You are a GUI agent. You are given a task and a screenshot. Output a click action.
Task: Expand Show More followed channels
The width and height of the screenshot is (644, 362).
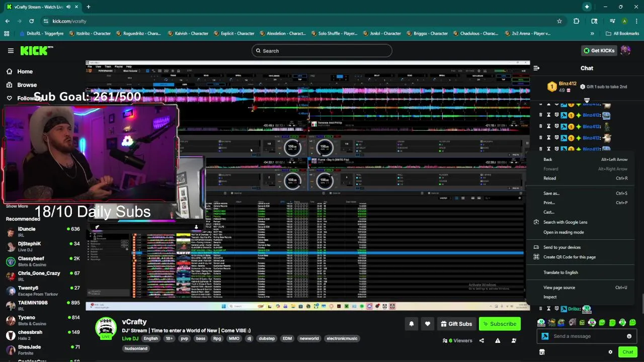pos(17,206)
